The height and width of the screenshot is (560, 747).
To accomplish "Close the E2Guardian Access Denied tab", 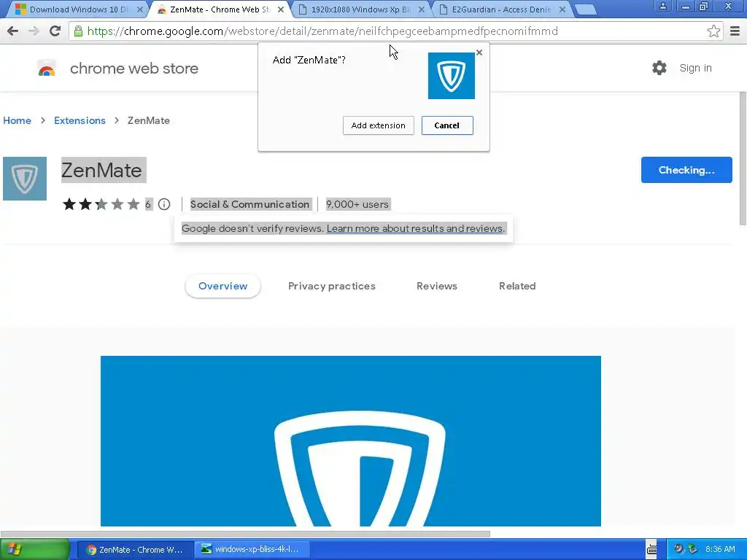I will pyautogui.click(x=562, y=9).
